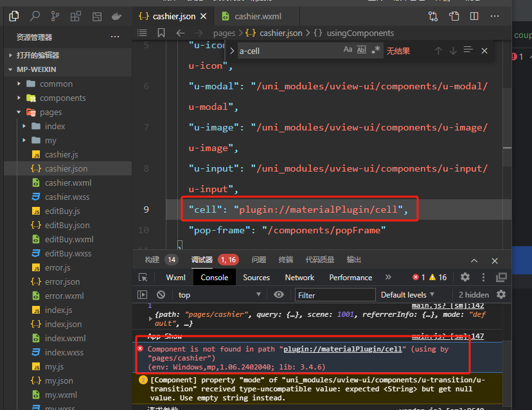Expand the common folder
The image size is (532, 410).
pyautogui.click(x=19, y=84)
